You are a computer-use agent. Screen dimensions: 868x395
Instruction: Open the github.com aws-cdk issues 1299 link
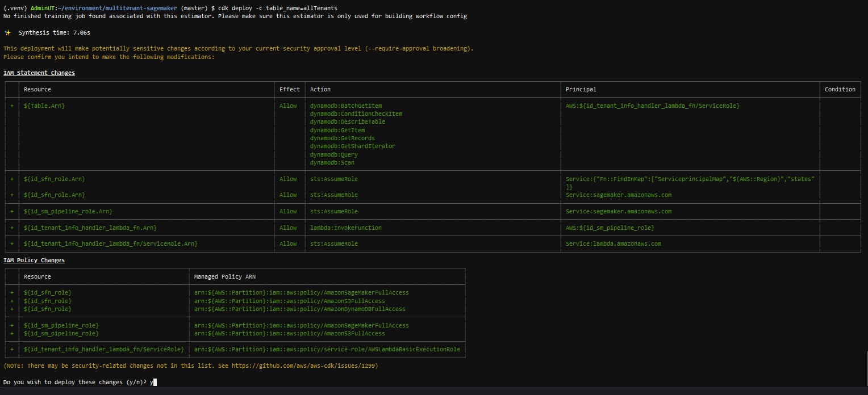(303, 366)
